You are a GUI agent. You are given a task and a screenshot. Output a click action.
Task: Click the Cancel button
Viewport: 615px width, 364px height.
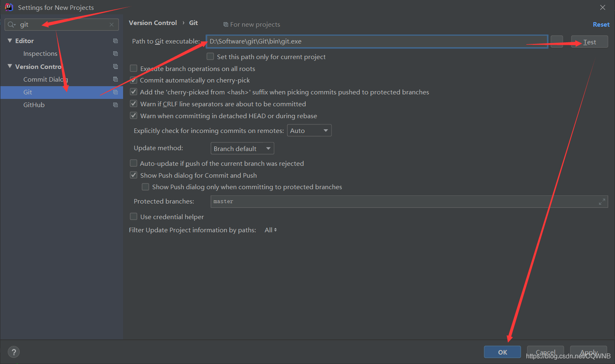546,352
